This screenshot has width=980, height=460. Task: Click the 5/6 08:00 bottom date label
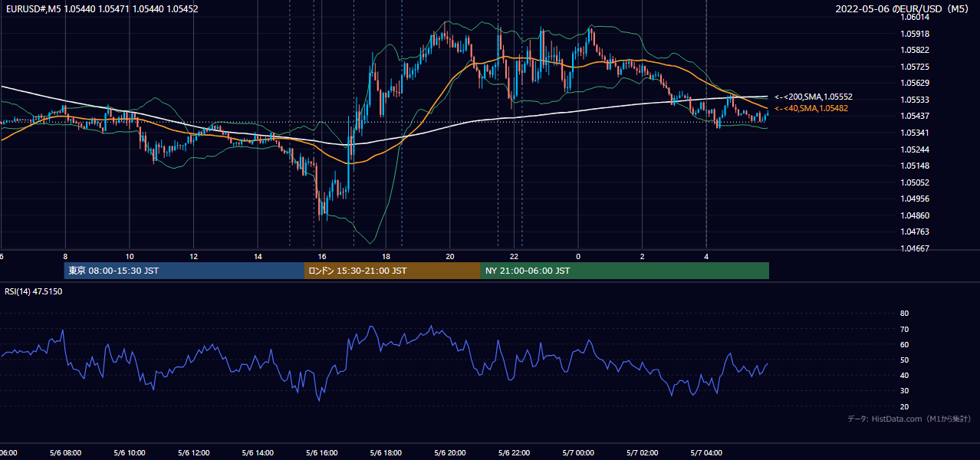click(65, 453)
